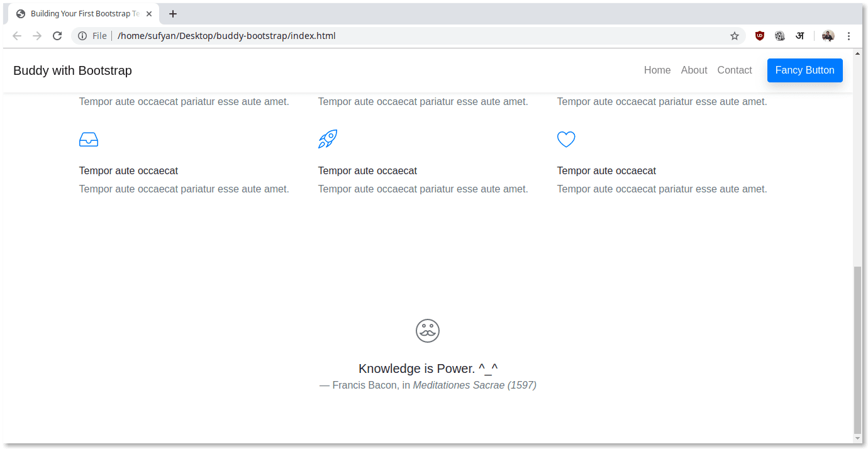The height and width of the screenshot is (449, 868).
Task: Go back to the previous page
Action: click(x=17, y=36)
